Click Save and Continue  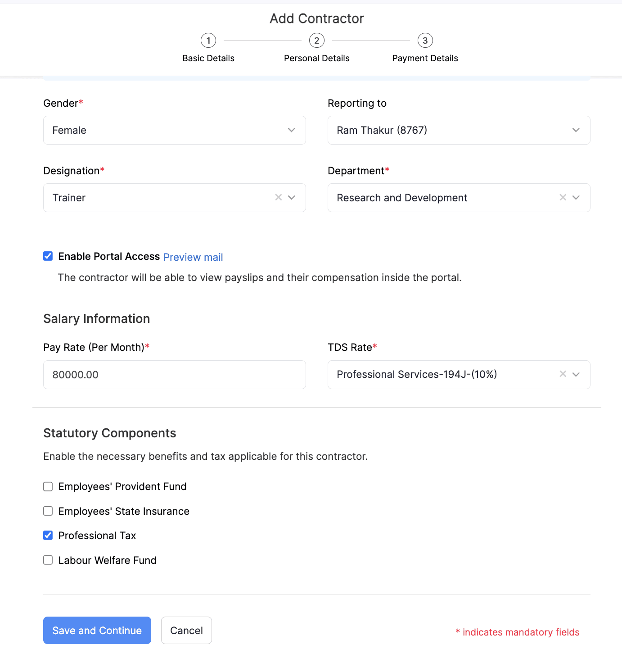97,630
